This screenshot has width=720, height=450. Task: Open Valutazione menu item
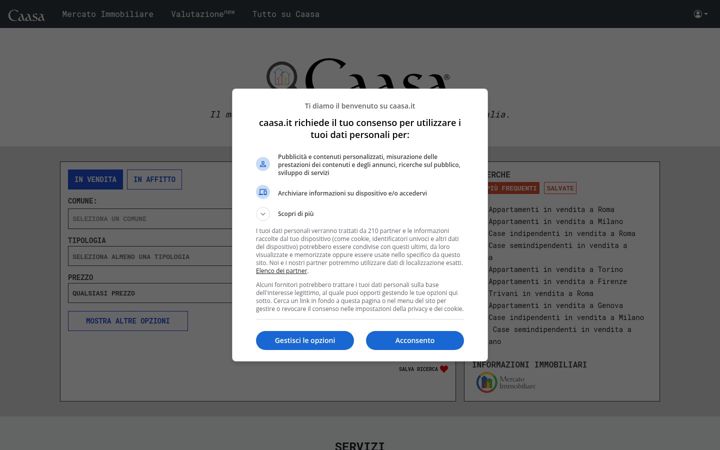(x=203, y=14)
